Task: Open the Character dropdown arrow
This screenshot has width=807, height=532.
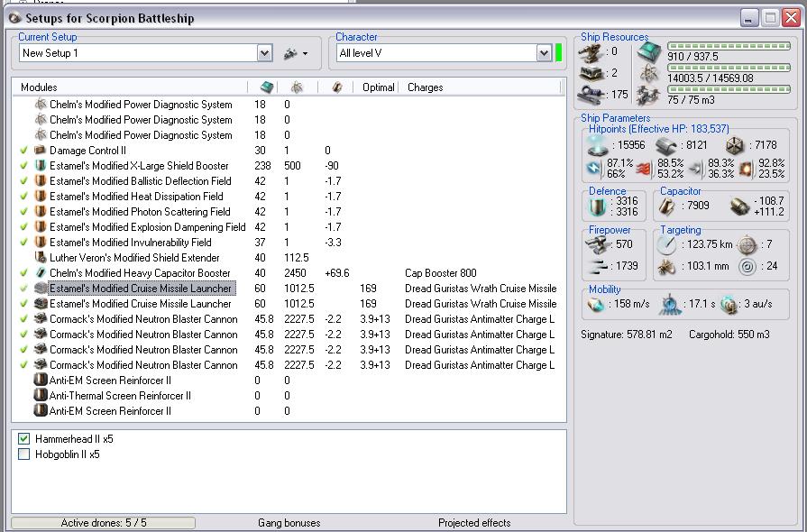Action: pos(544,53)
